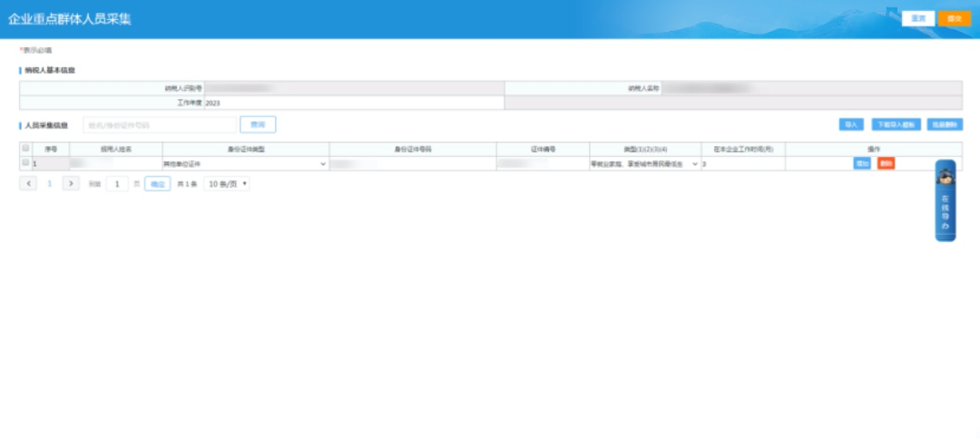This screenshot has width=980, height=439.
Task: Tick the select-all checkbox in table header
Action: coord(25,149)
